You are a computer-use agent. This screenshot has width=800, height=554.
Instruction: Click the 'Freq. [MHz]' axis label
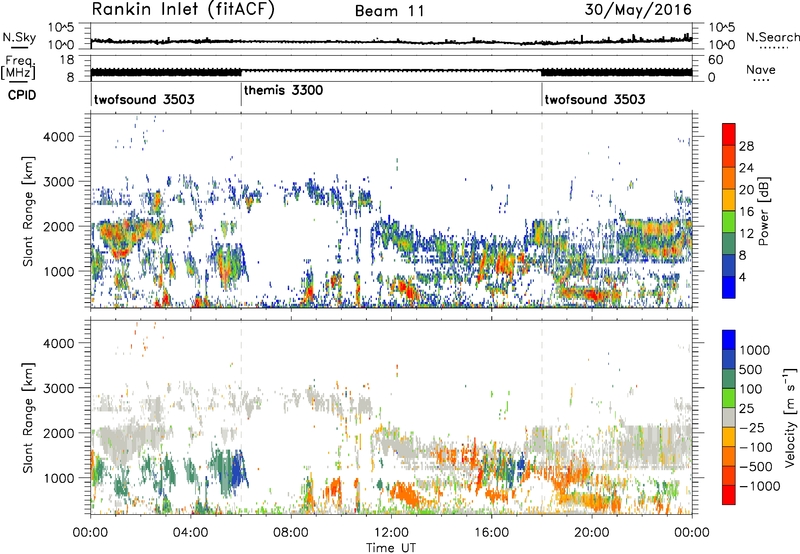[x=18, y=68]
